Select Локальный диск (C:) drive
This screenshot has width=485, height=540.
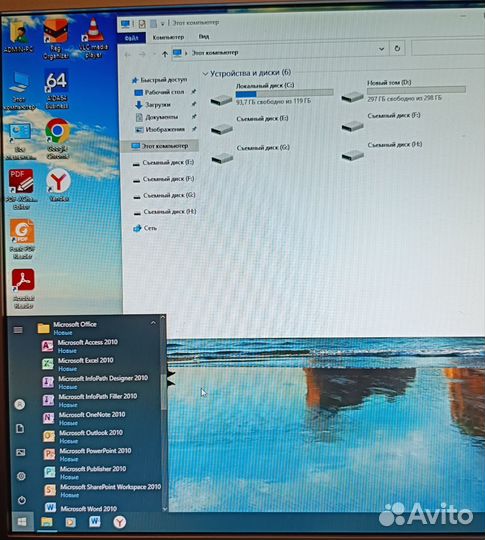[271, 94]
